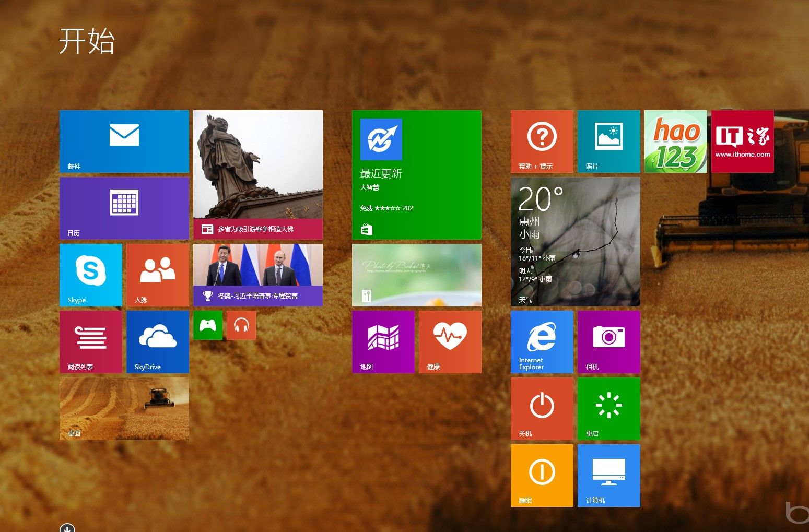This screenshot has width=809, height=532.
Task: Open the 相机 (Camera) tile
Action: click(608, 341)
